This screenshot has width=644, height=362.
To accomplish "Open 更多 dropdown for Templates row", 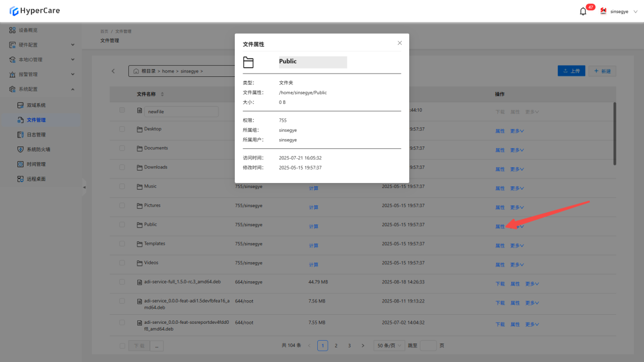I will 517,246.
